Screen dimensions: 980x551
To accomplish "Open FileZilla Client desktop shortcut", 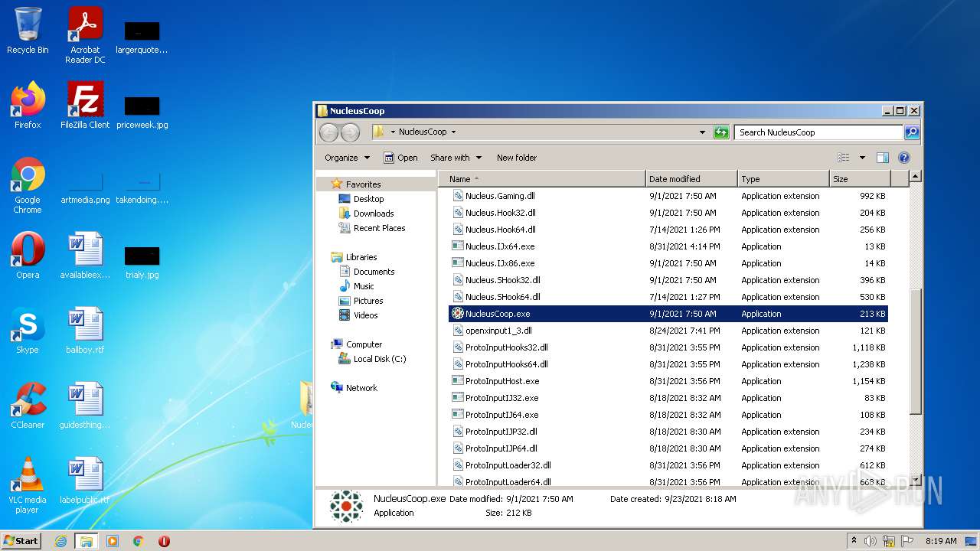I will [x=85, y=105].
